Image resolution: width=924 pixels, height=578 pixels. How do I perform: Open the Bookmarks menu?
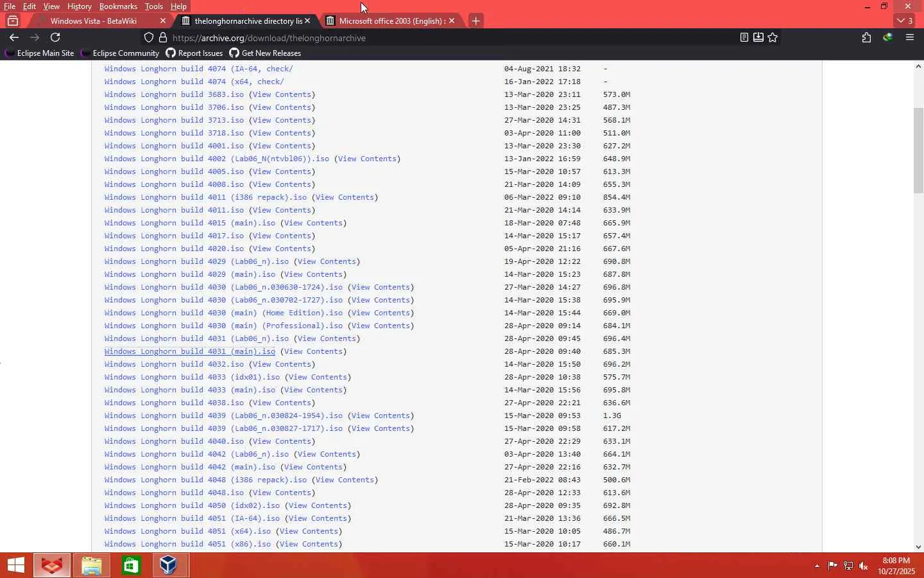[118, 6]
